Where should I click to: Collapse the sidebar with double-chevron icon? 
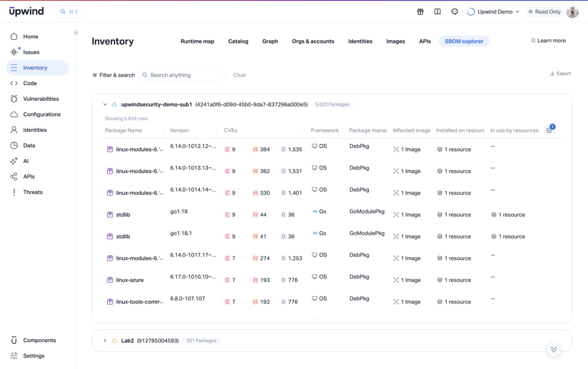pyautogui.click(x=76, y=33)
